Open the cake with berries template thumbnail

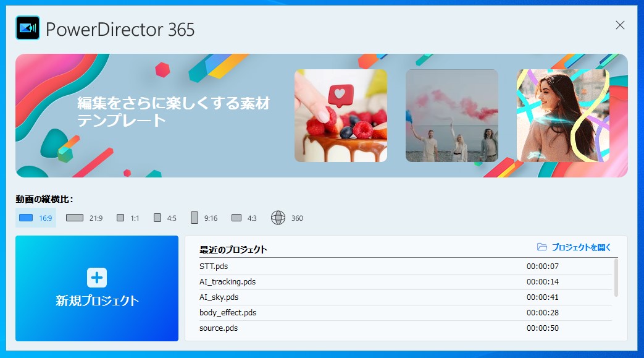pos(341,116)
